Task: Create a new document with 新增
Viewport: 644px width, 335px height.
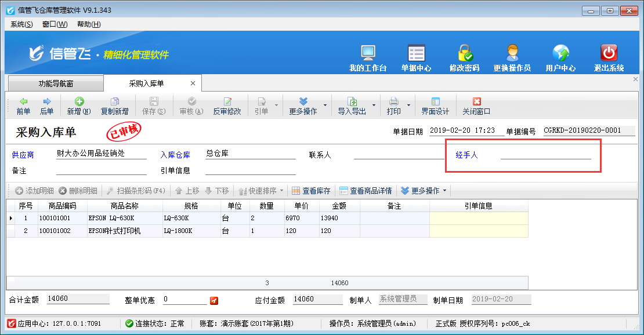Action: (x=79, y=106)
